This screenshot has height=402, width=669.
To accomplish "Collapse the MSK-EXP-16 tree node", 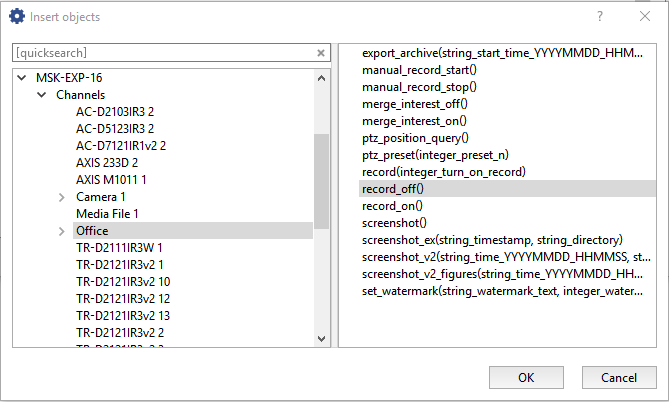I will pos(22,77).
